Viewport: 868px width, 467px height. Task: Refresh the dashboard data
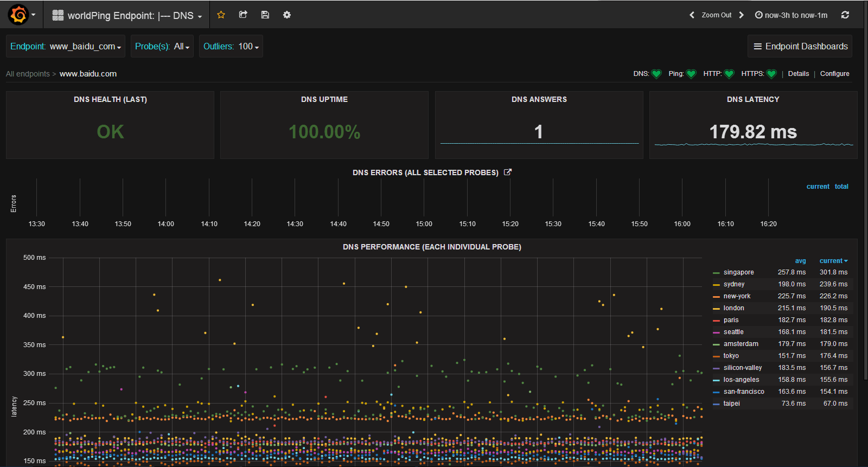tap(845, 15)
